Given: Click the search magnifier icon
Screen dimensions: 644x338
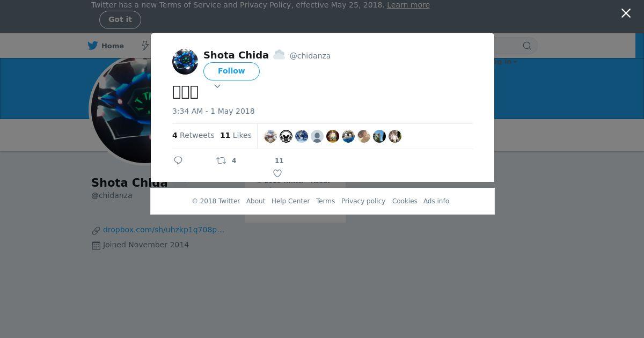Looking at the screenshot, I should (527, 46).
